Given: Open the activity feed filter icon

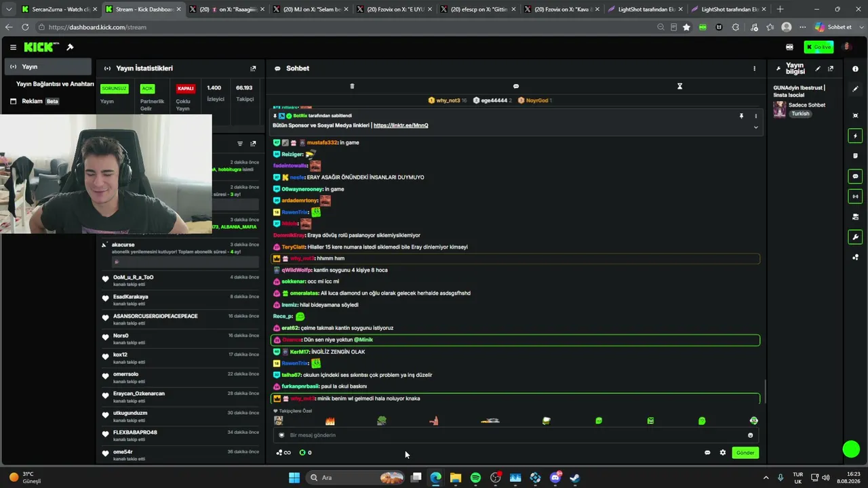Looking at the screenshot, I should coord(240,144).
